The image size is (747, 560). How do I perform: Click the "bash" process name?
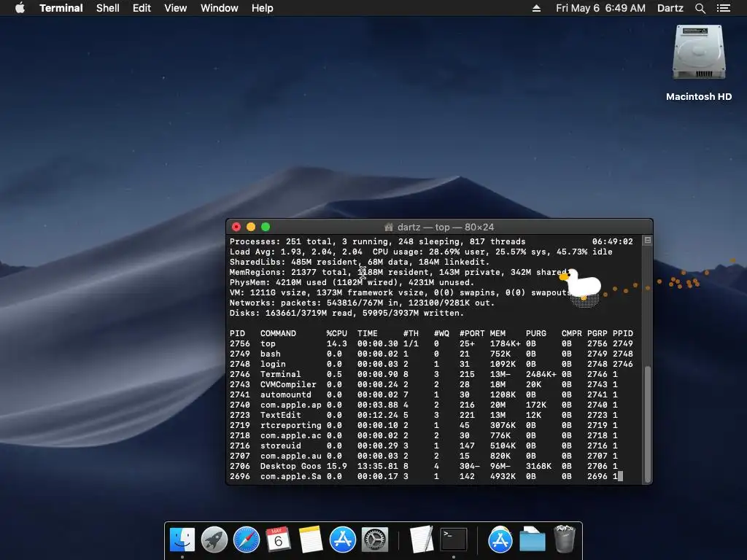271,354
